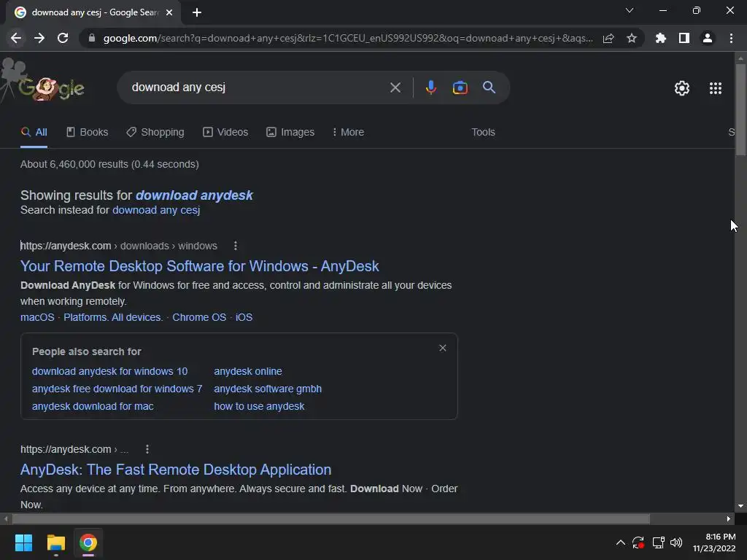The height and width of the screenshot is (560, 747).
Task: Open the volume tray icon
Action: point(676,542)
